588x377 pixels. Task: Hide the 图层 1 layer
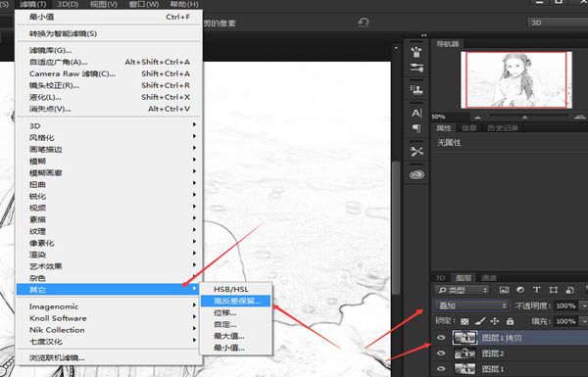(x=441, y=369)
